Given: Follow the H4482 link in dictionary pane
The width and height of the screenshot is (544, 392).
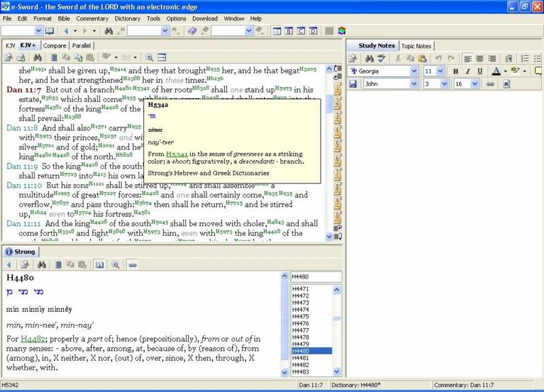Looking at the screenshot, I should (33, 339).
